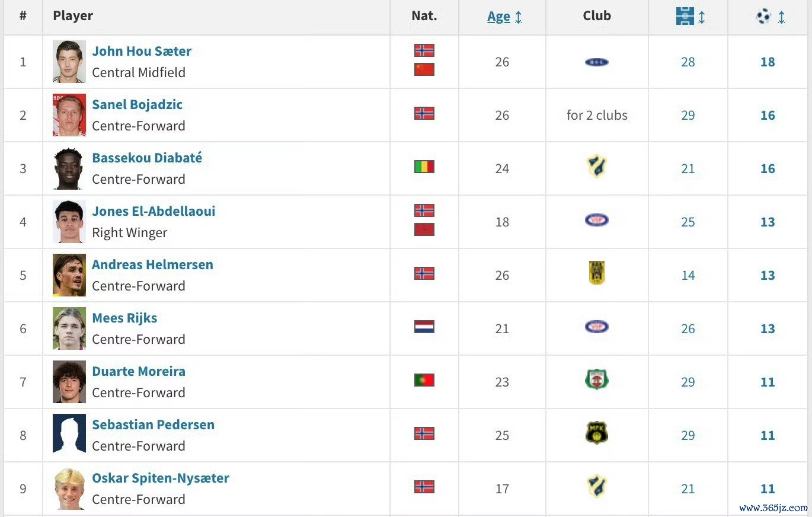Open Andreas Helmersen's yellow club crest
812x517 pixels.
click(597, 273)
